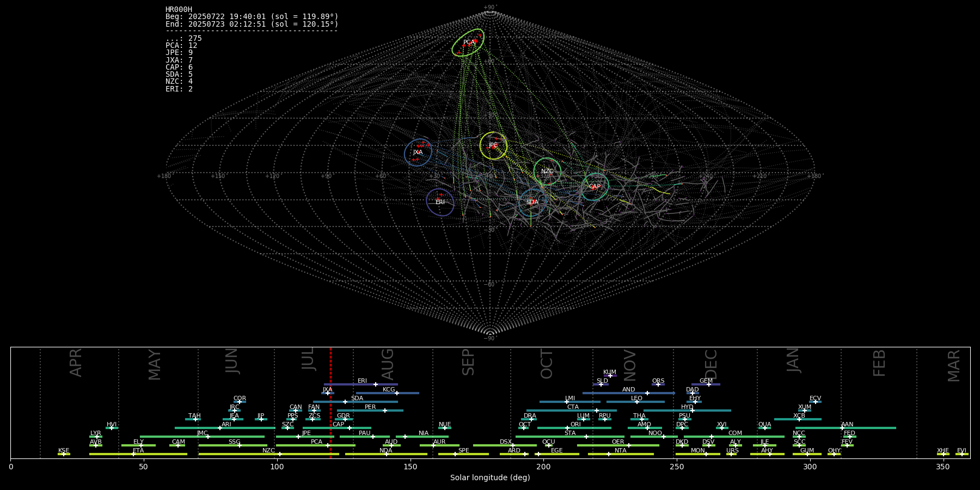Select the LYR shower label in the timeline
980x490 pixels.
click(x=96, y=433)
